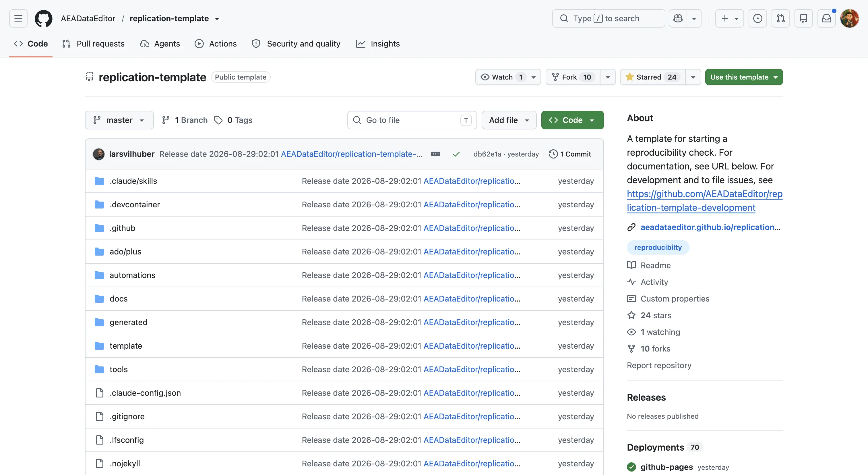
Task: Open the tools folder
Action: pos(119,370)
